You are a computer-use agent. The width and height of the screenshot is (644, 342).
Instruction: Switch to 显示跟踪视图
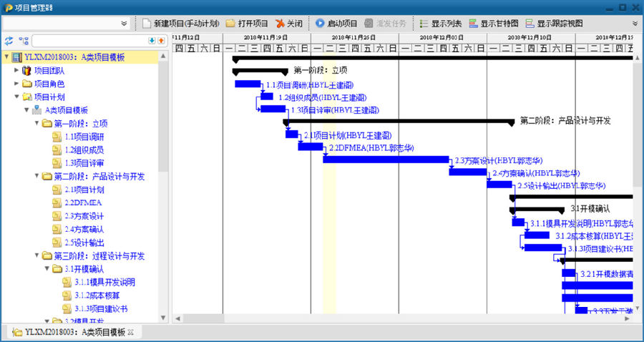pyautogui.click(x=554, y=24)
